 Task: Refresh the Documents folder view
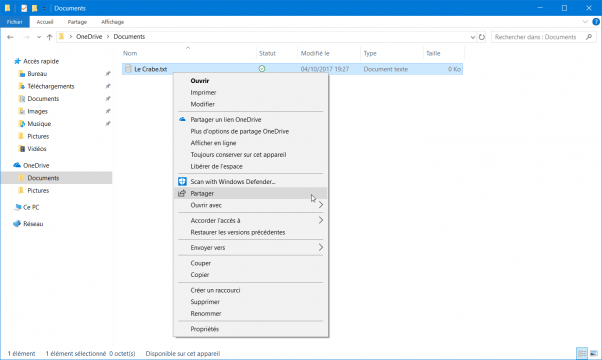482,37
